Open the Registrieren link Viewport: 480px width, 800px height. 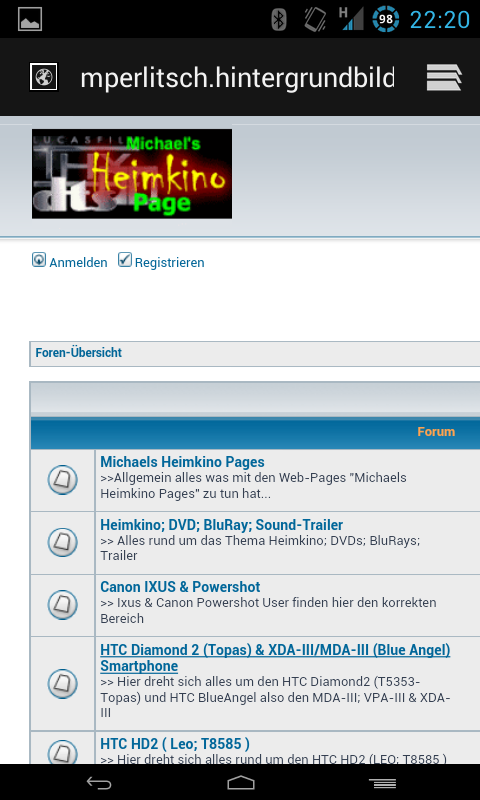pyautogui.click(x=169, y=263)
